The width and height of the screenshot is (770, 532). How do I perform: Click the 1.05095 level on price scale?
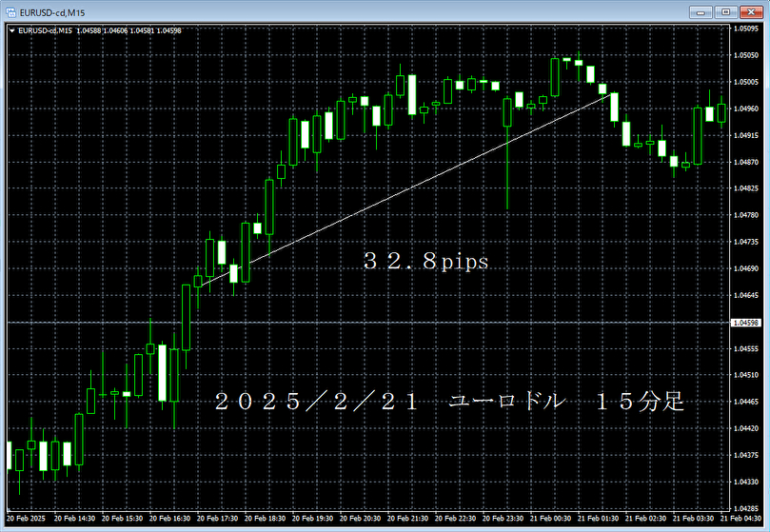[748, 29]
